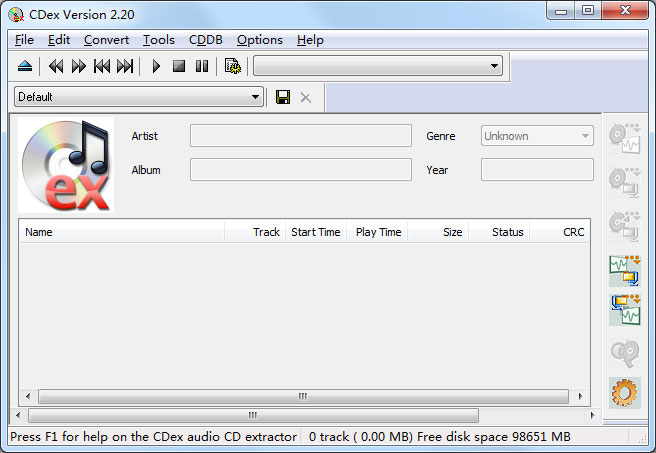
Task: Open the Tools menu
Action: coord(159,40)
